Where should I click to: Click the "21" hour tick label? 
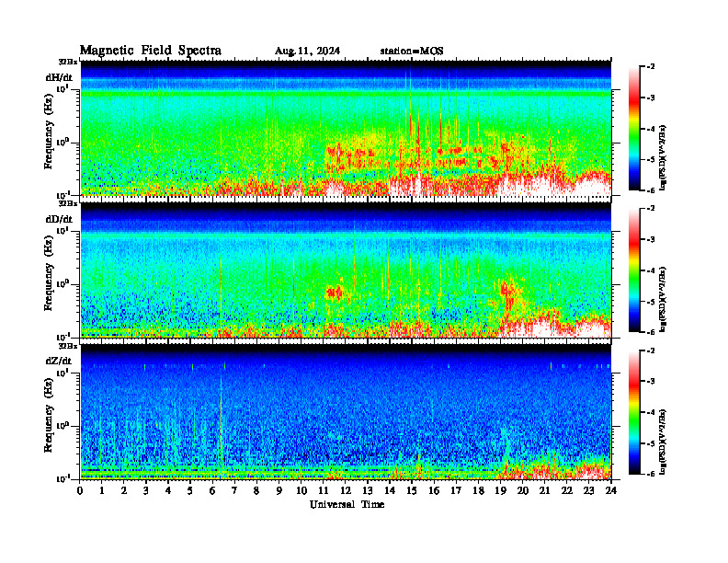point(544,491)
